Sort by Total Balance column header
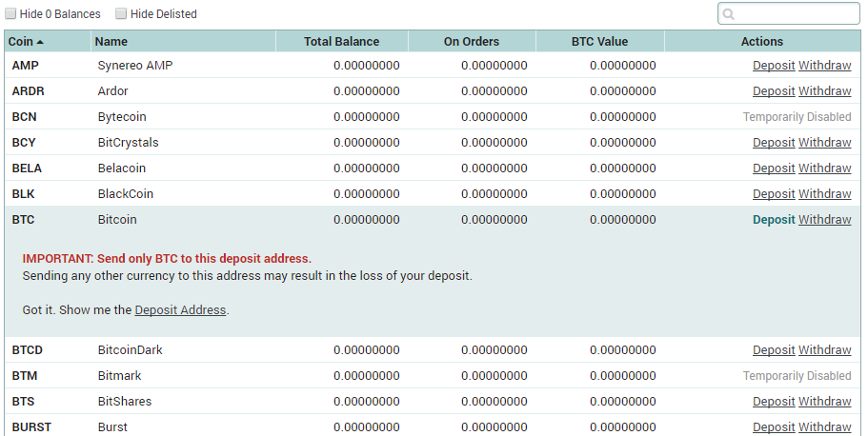Image resolution: width=868 pixels, height=436 pixels. [x=341, y=42]
